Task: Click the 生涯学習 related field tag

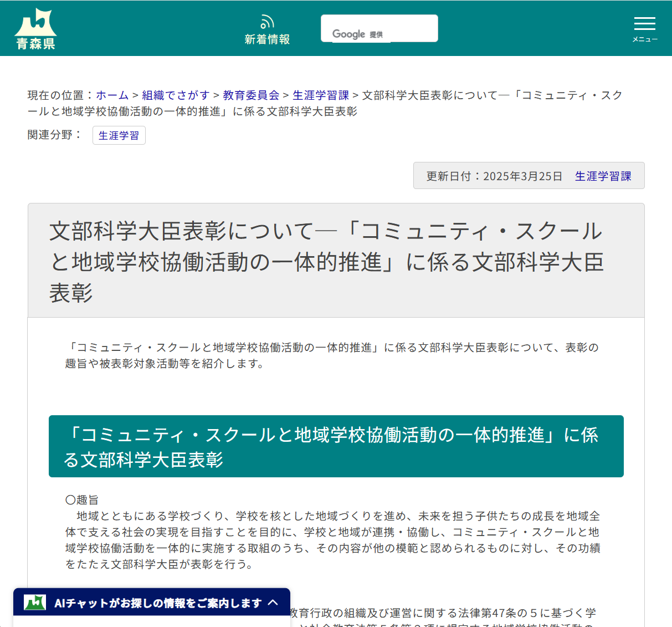Action: tap(119, 135)
